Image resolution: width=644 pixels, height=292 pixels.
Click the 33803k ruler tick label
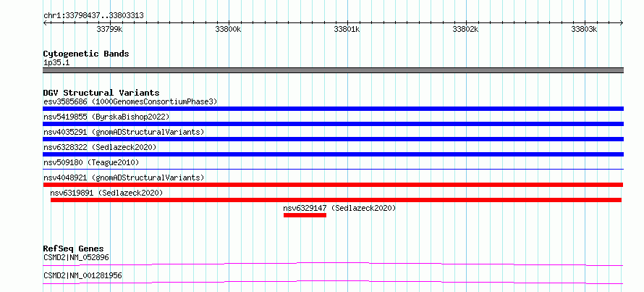[585, 29]
